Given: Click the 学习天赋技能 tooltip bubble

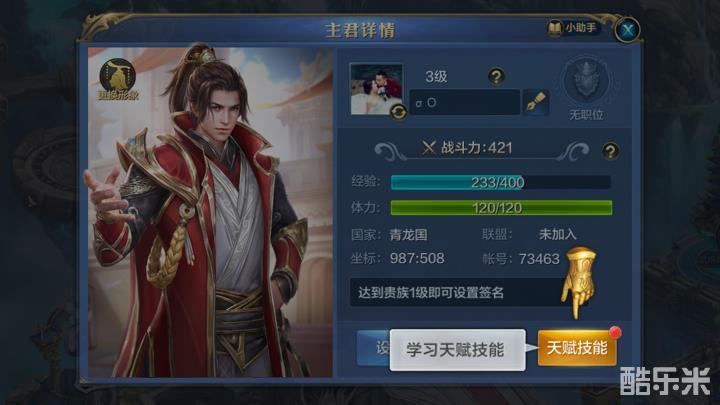Looking at the screenshot, I should (457, 350).
